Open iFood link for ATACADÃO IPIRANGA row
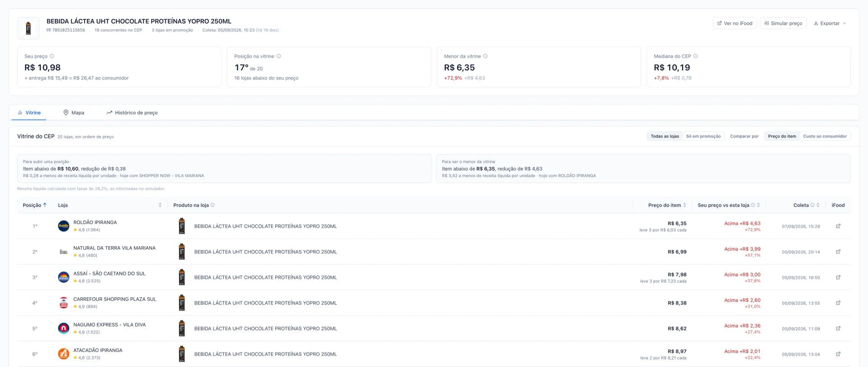 [x=838, y=354]
